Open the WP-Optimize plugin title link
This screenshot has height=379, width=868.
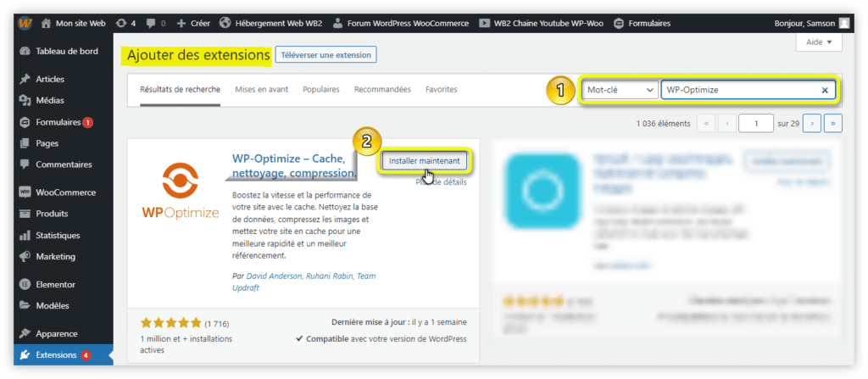coord(294,165)
